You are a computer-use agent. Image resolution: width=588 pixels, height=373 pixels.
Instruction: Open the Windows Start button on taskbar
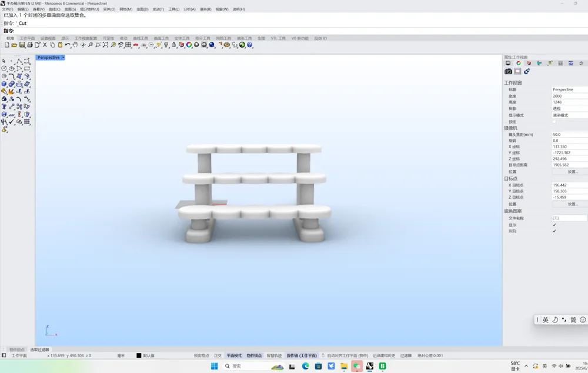(214, 366)
